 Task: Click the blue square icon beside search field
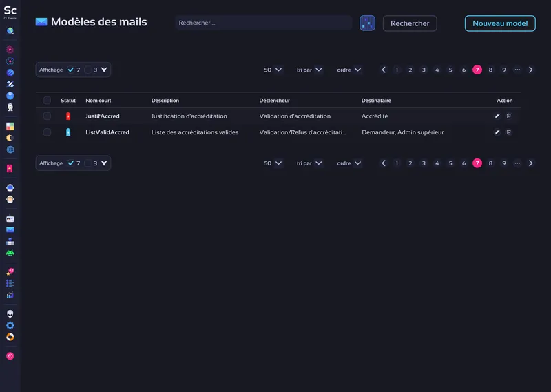coord(367,23)
